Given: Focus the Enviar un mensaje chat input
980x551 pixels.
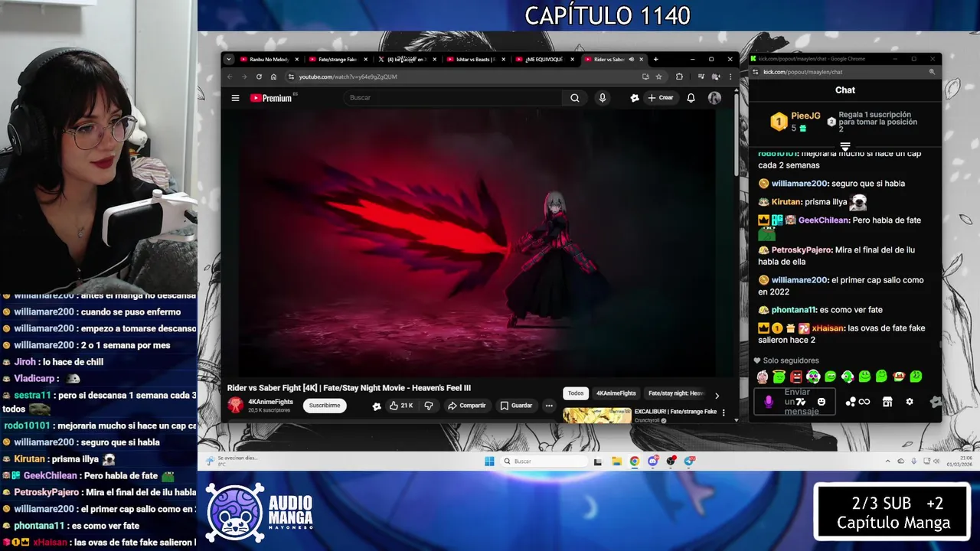Looking at the screenshot, I should (796, 402).
